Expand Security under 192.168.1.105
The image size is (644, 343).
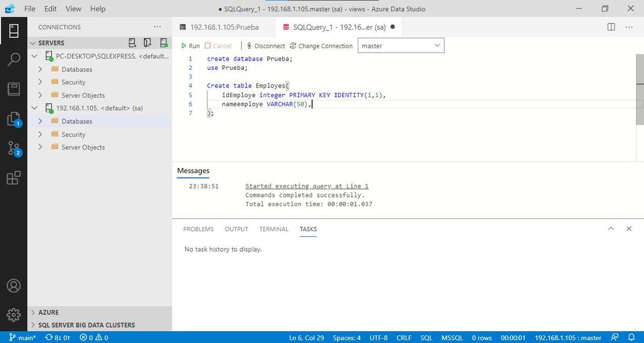40,134
